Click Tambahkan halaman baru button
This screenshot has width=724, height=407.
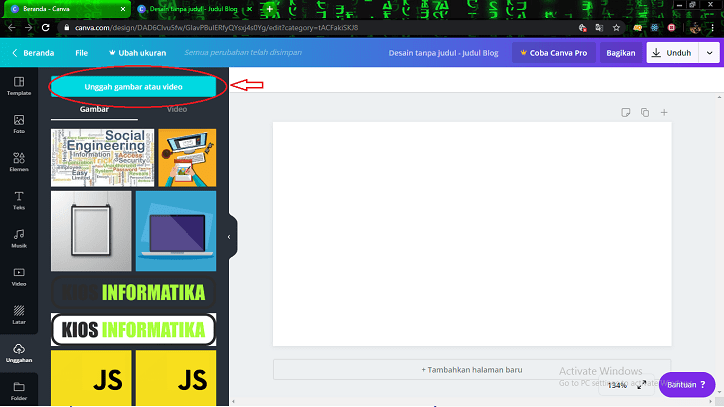click(471, 370)
